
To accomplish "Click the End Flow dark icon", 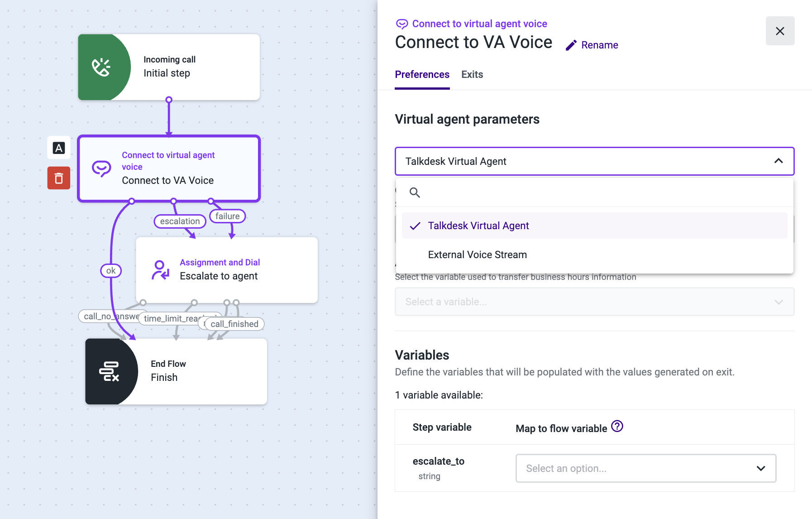I will [109, 371].
